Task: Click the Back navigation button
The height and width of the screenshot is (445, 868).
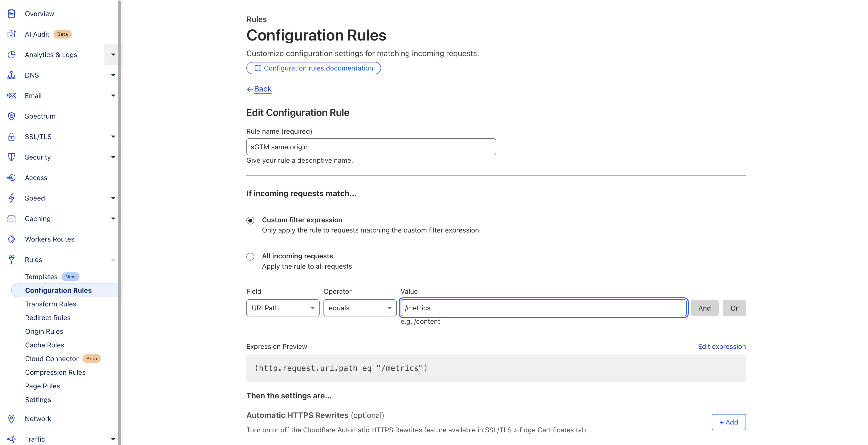Action: (x=259, y=89)
